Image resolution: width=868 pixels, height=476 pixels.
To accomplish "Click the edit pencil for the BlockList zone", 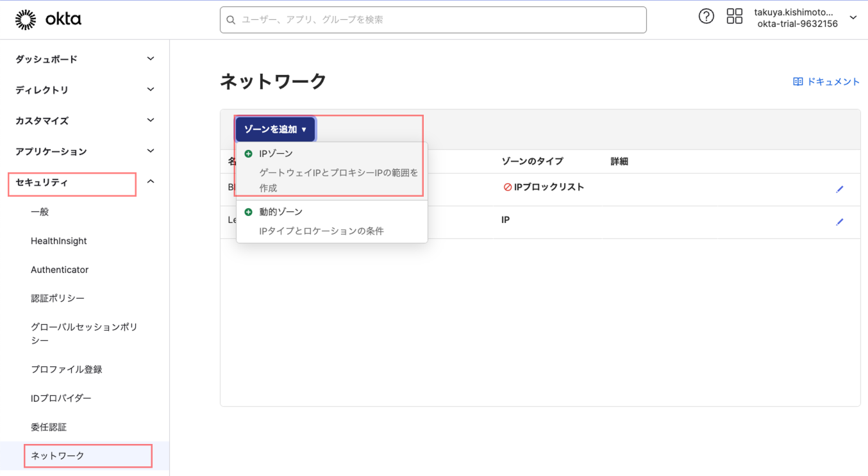I will pos(840,188).
